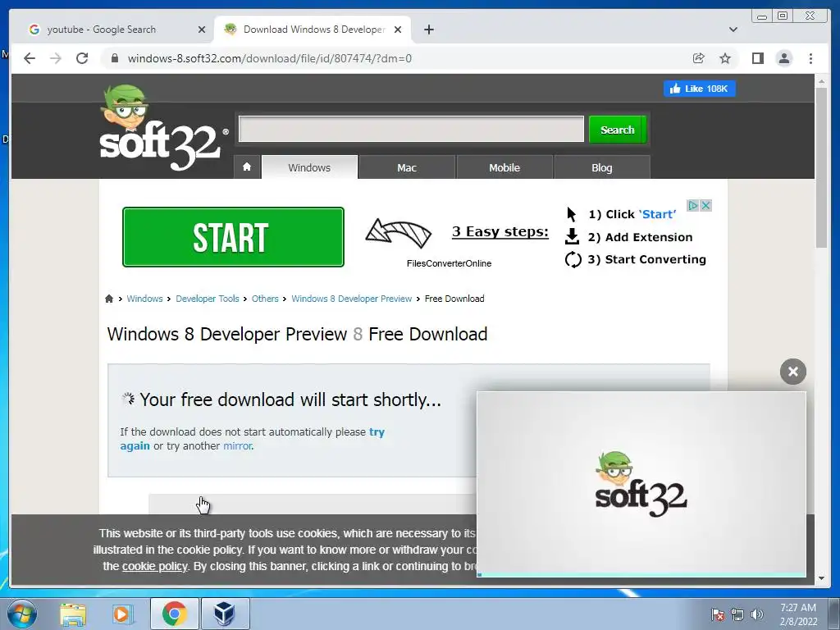
Task: Open the Mac navigation tab
Action: pos(407,167)
